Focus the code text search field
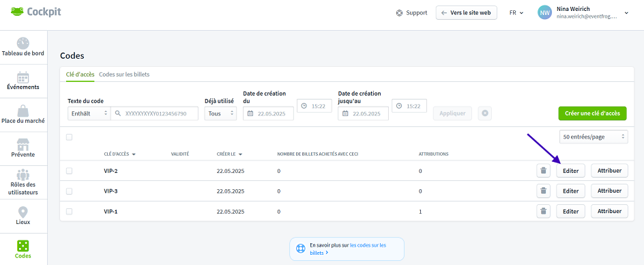 154,113
